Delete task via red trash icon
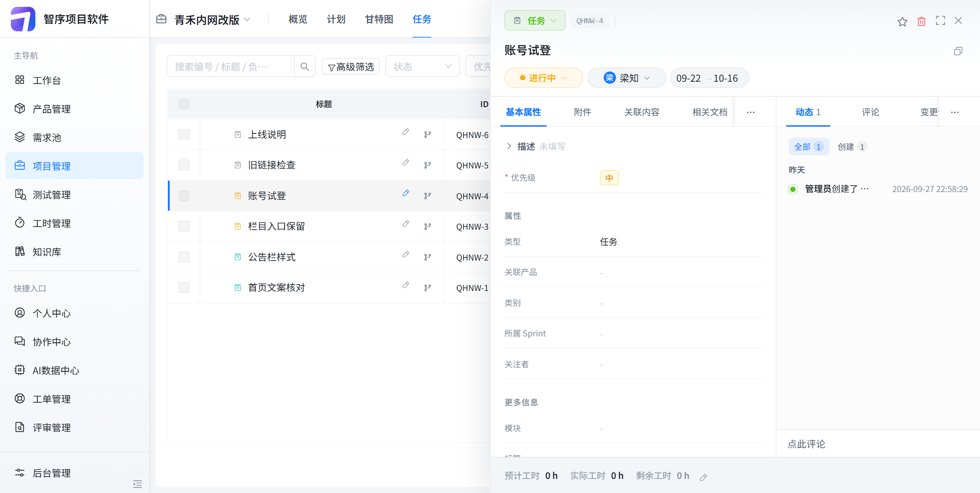 (x=921, y=21)
